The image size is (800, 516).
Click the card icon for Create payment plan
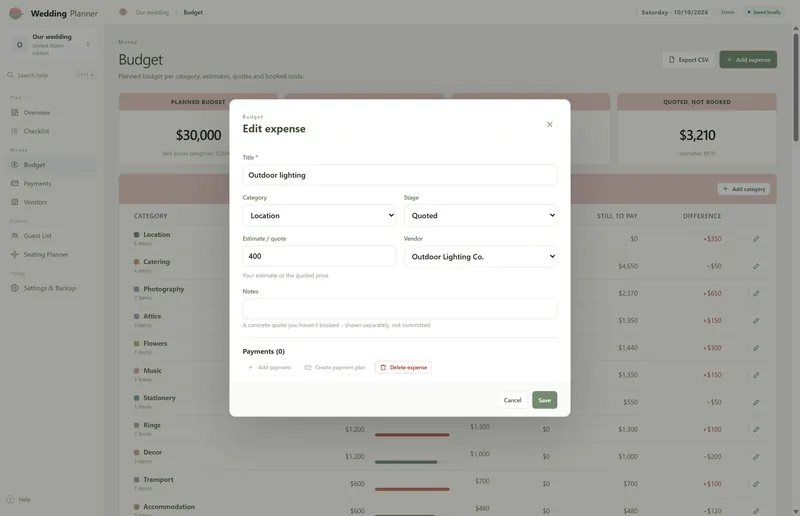308,367
